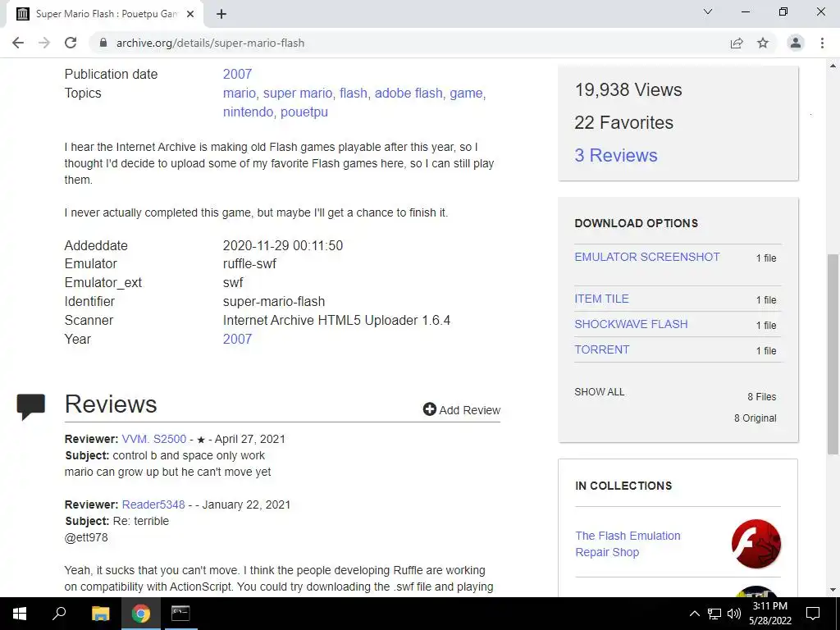840x630 pixels.
Task: Close the Super Mario Flash tab
Action: pyautogui.click(x=190, y=14)
